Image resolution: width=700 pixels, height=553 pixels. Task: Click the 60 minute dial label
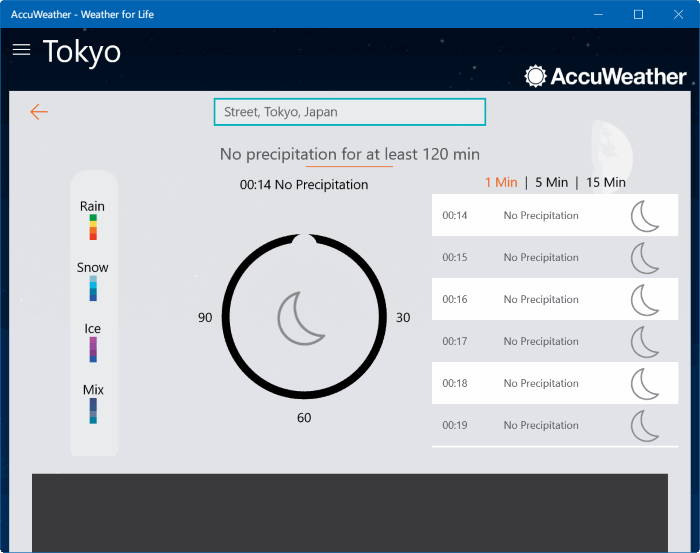coord(304,418)
